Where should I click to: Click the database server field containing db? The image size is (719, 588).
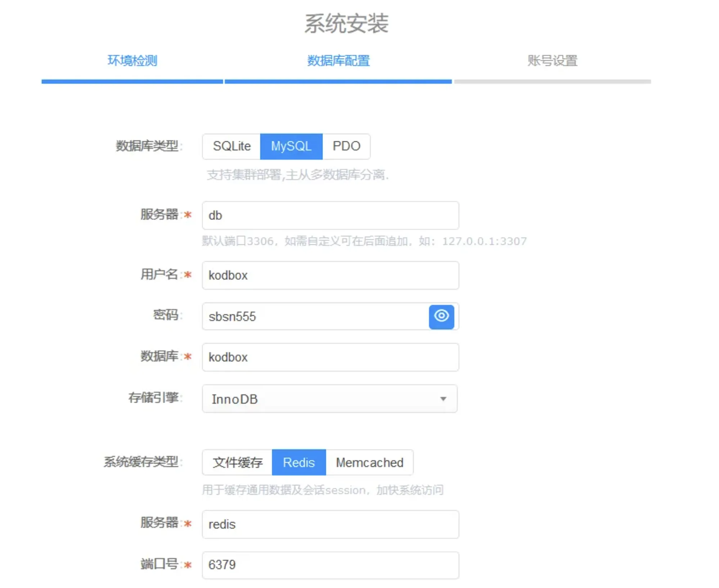330,215
